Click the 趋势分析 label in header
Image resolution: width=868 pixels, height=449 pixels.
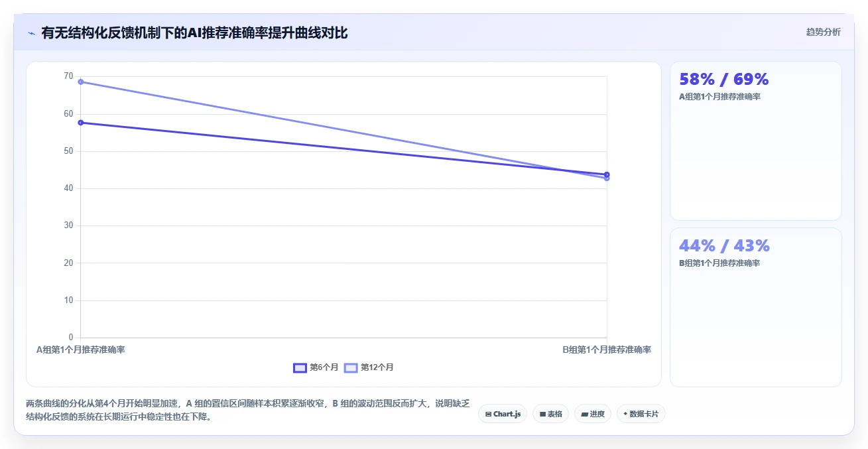tap(823, 32)
